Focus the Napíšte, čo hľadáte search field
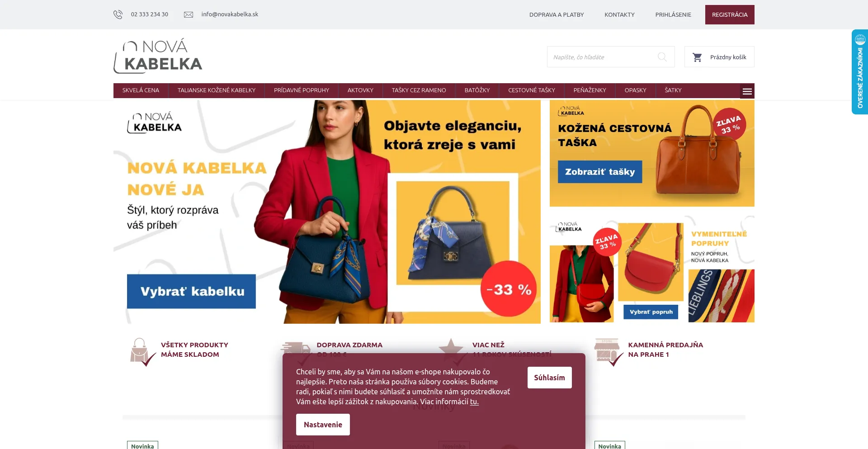Screen dimensions: 868x449 pyautogui.click(x=601, y=57)
